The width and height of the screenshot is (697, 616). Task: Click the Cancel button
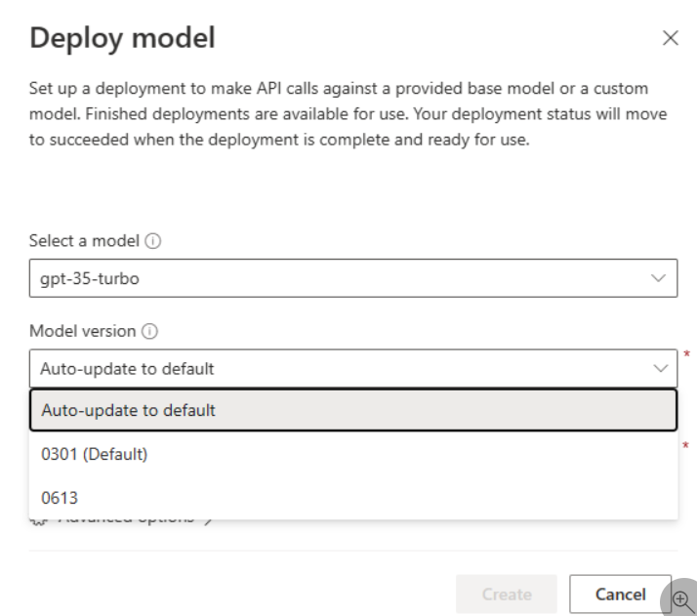(620, 595)
